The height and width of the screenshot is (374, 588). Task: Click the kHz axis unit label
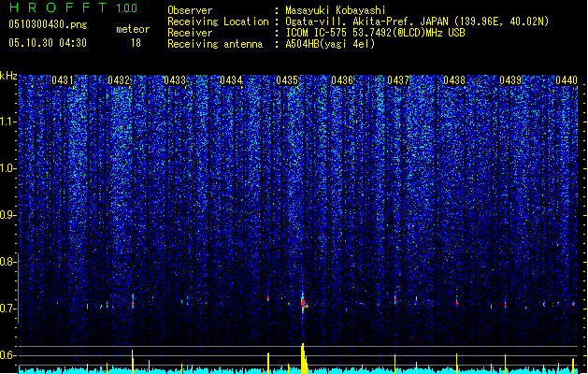pos(8,76)
